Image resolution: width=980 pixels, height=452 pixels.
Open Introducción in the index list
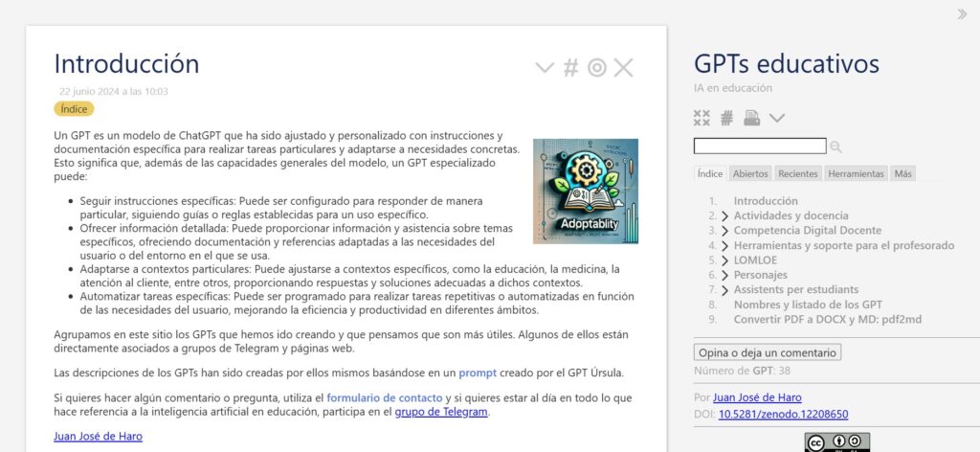point(766,201)
